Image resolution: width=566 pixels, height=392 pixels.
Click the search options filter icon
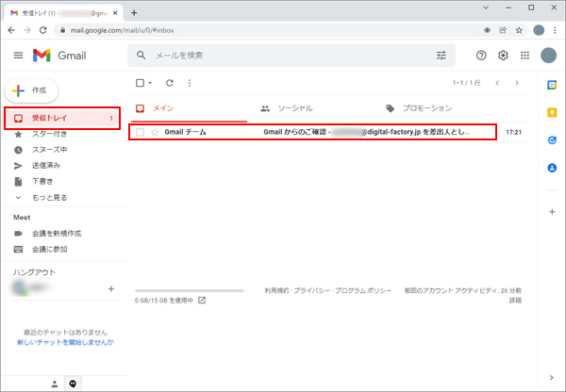pyautogui.click(x=441, y=56)
